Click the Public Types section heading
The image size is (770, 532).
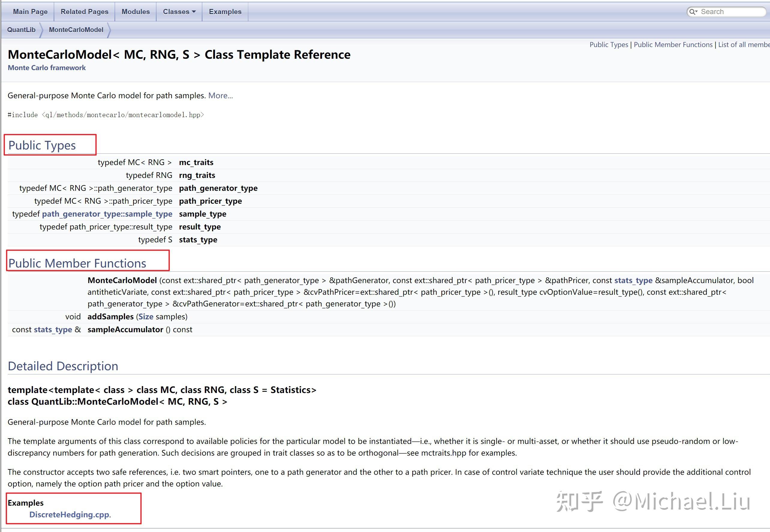coord(42,145)
